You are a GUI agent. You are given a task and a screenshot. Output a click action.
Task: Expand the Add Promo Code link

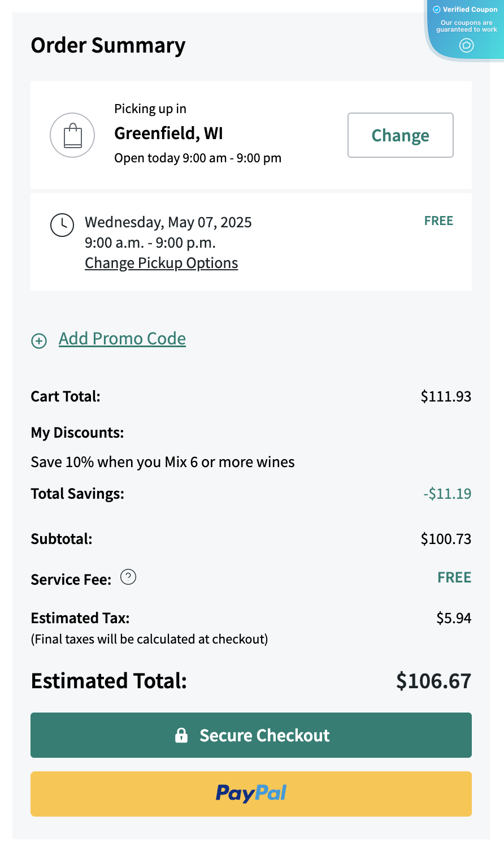point(122,339)
